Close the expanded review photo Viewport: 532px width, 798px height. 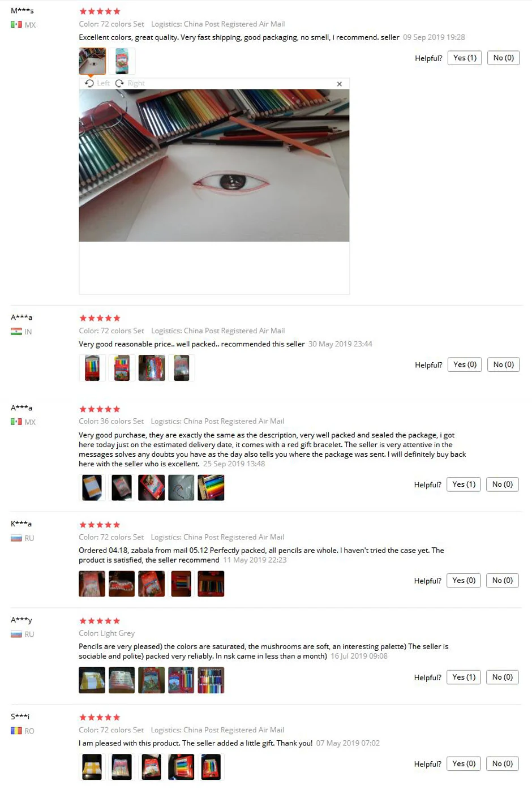[340, 84]
